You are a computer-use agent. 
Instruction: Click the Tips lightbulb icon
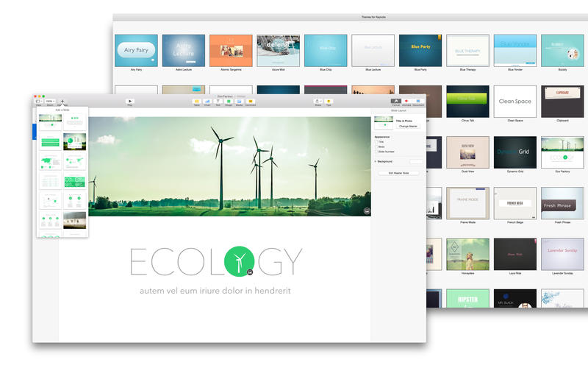point(329,101)
